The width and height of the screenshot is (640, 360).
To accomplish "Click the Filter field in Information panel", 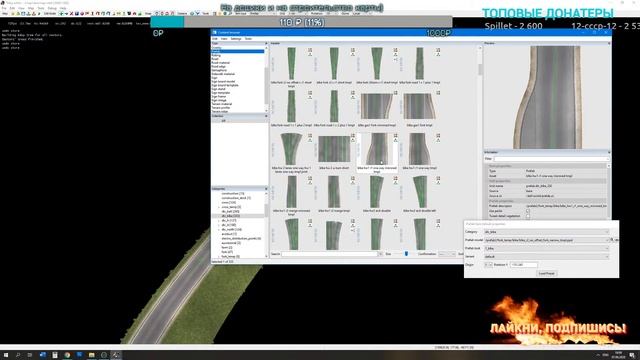I will coord(551,159).
